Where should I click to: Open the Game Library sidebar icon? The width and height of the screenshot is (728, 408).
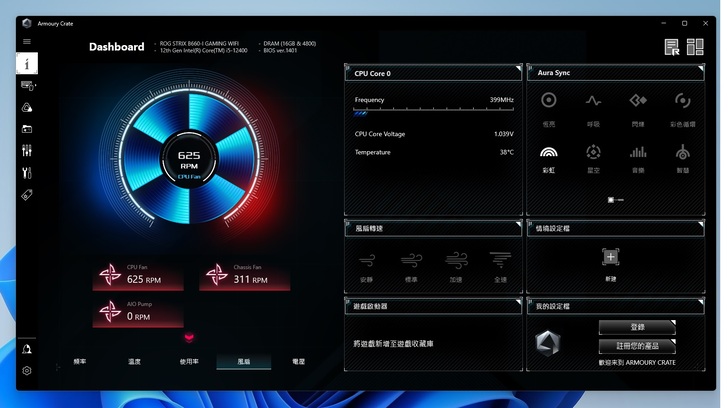pos(27,129)
